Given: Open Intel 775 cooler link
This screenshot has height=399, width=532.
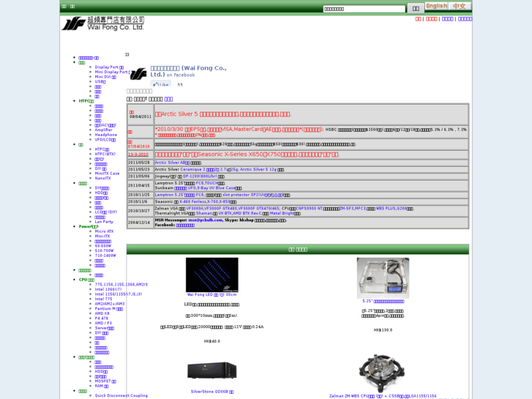Looking at the screenshot, I should 103,299.
